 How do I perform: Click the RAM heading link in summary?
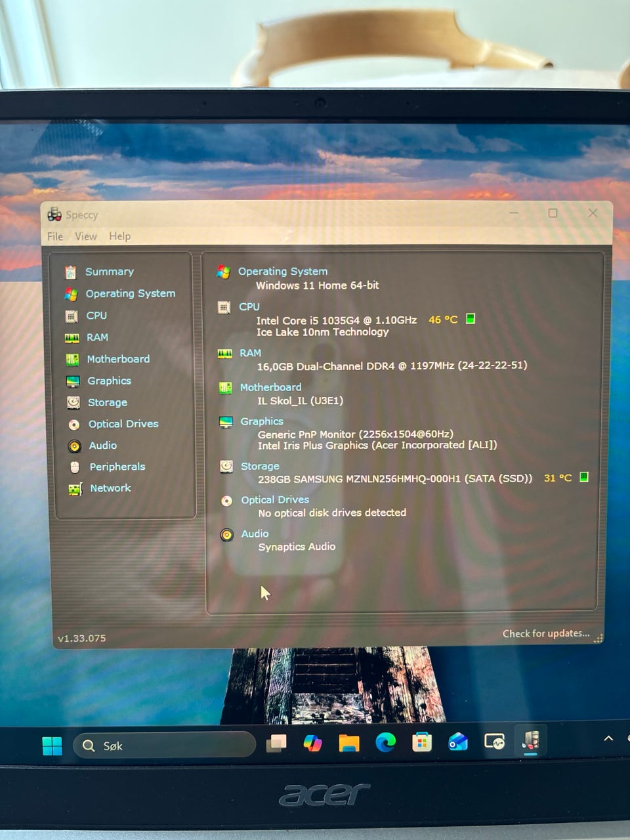coord(250,353)
